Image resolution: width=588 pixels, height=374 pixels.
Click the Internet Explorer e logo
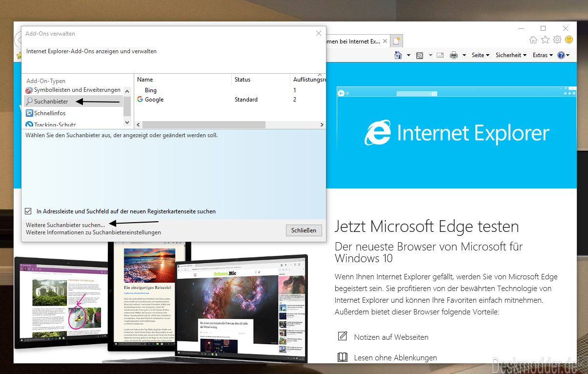point(378,132)
